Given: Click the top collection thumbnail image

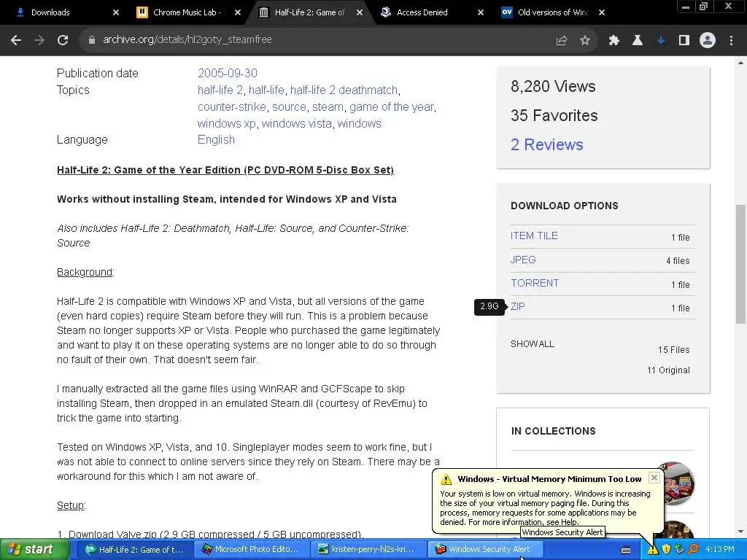Looking at the screenshot, I should pyautogui.click(x=675, y=483).
